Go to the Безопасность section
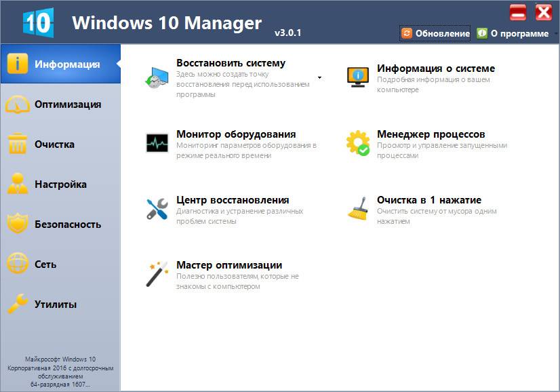 pyautogui.click(x=60, y=224)
